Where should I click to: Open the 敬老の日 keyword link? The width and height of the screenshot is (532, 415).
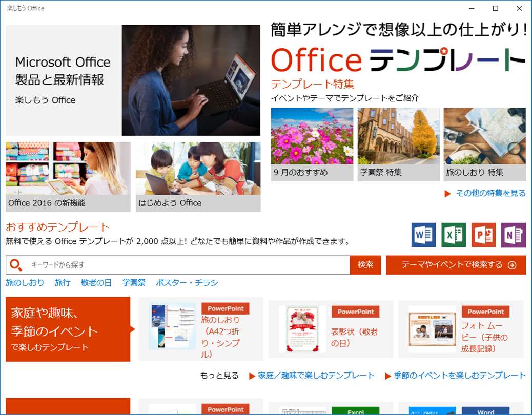coord(96,282)
